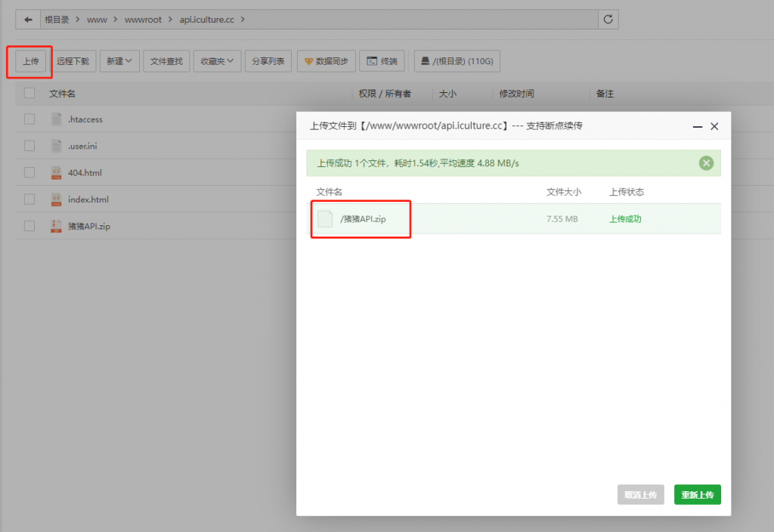Click the zip icon beside 猪猪API.zip in file list
This screenshot has width=774, height=532.
pyautogui.click(x=56, y=226)
